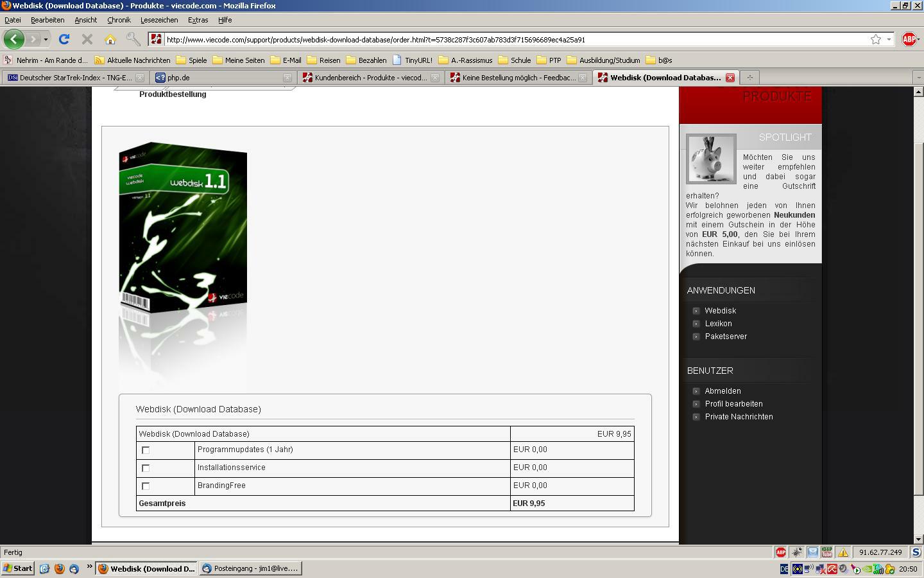Open the Lesezeichen menu
Image resolution: width=924 pixels, height=578 pixels.
pyautogui.click(x=158, y=20)
